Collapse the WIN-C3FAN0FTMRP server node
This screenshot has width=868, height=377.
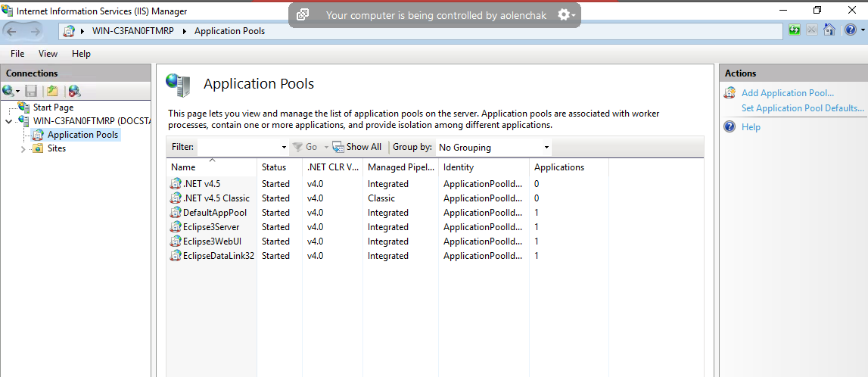8,120
